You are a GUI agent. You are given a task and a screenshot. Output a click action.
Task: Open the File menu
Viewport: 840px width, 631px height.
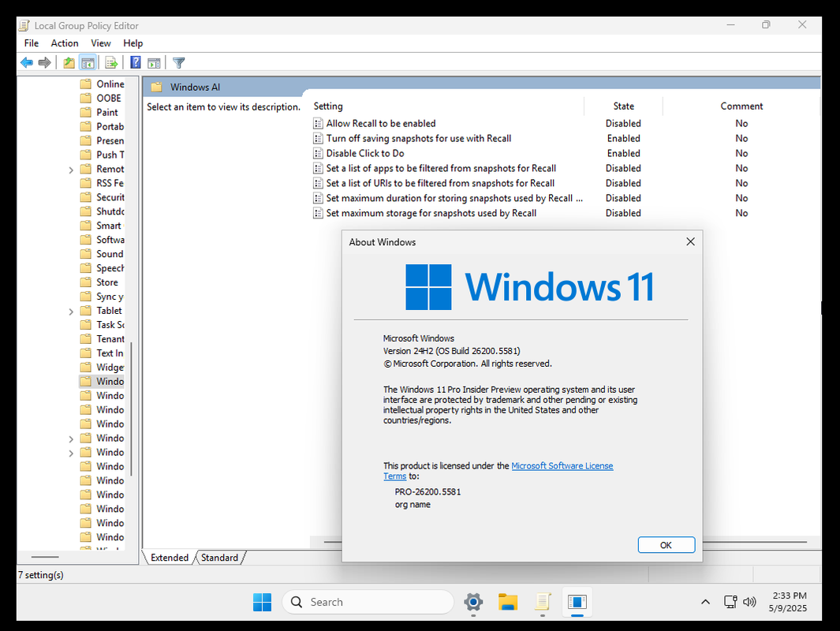(32, 43)
